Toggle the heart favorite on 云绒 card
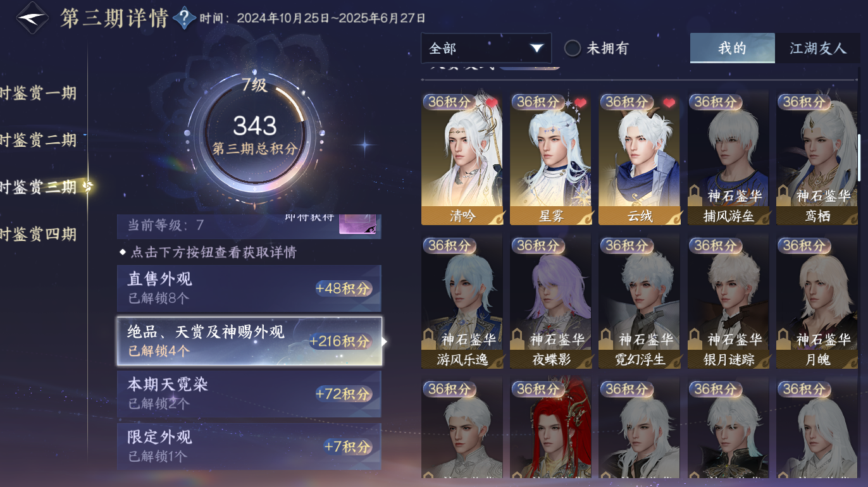The image size is (868, 487). click(669, 102)
